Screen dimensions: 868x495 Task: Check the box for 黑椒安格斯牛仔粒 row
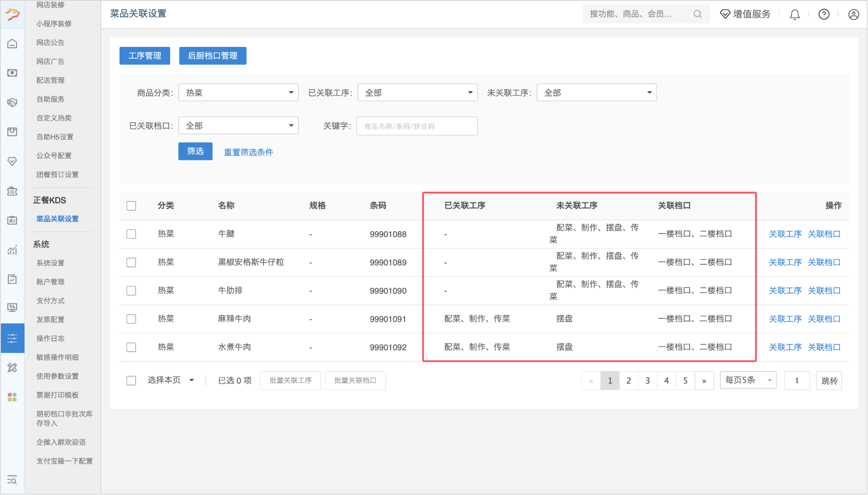click(x=131, y=262)
